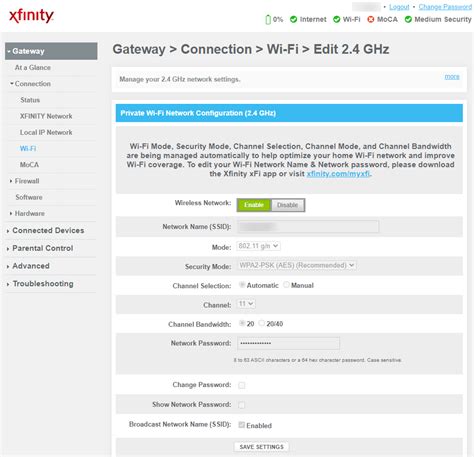Screen dimensions: 474x457
Task: Open the MoCA sidebar item
Action: [x=29, y=165]
